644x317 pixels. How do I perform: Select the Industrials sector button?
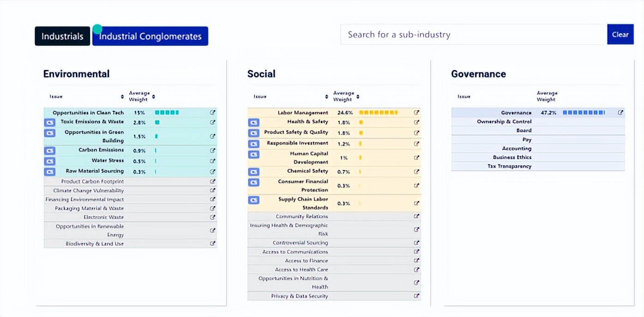tap(62, 36)
